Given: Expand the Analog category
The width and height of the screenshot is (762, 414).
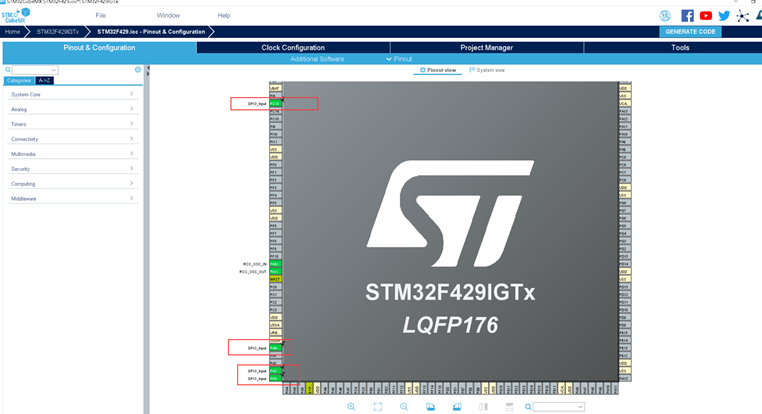Looking at the screenshot, I should [x=72, y=109].
